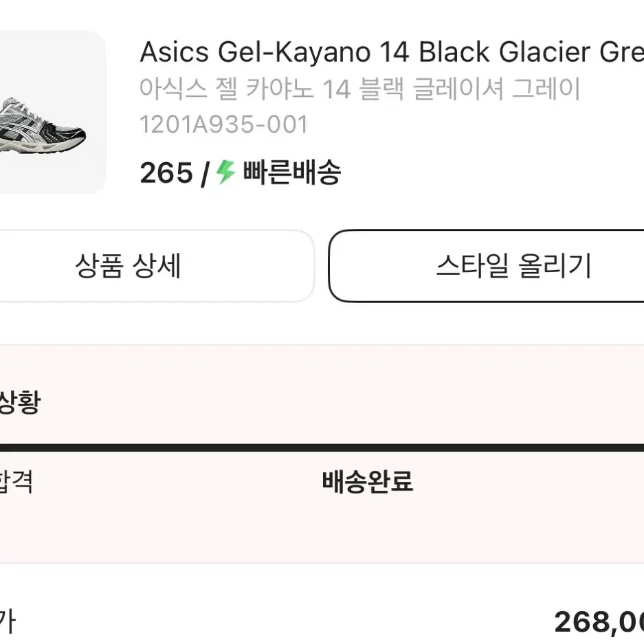The image size is (644, 644).
Task: Click the 상품 상세 button
Action: pos(157,266)
